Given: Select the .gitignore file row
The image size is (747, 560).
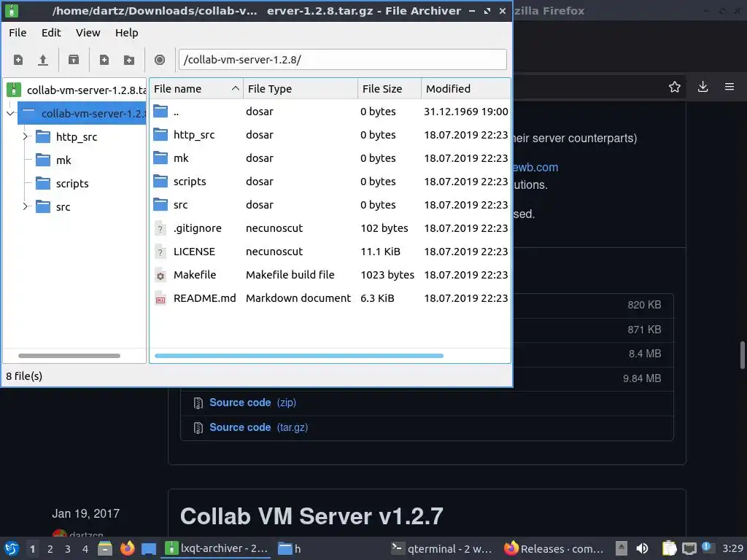Looking at the screenshot, I should click(x=330, y=228).
